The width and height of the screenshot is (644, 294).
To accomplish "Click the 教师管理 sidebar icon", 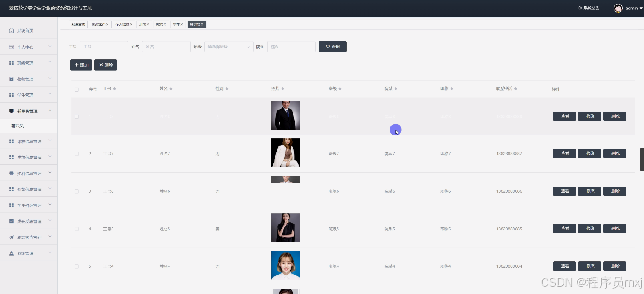I will pos(10,79).
